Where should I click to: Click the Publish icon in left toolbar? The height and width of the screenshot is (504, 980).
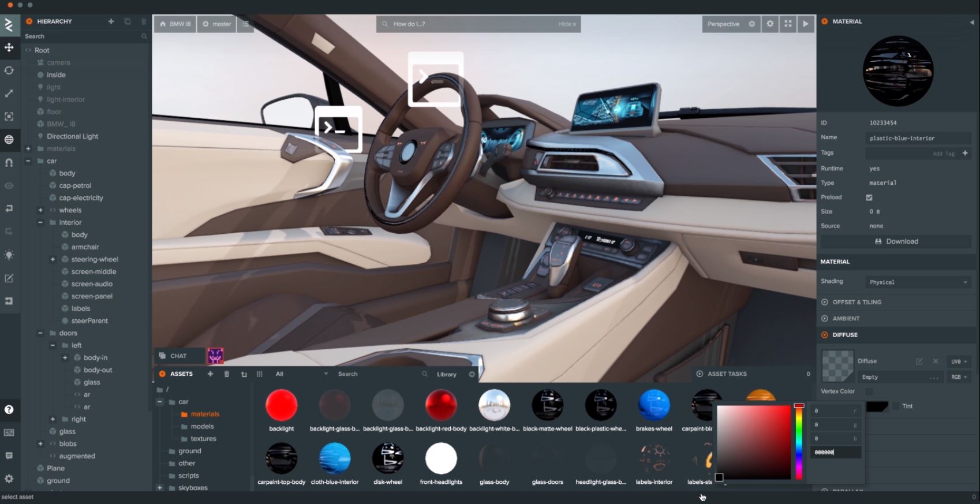coord(9,301)
